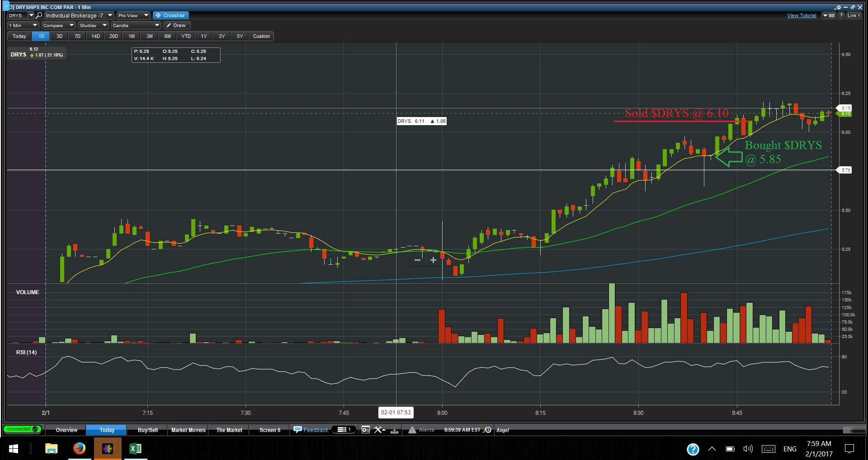868x460 pixels.
Task: Click the download tray icon
Action: click(x=394, y=430)
